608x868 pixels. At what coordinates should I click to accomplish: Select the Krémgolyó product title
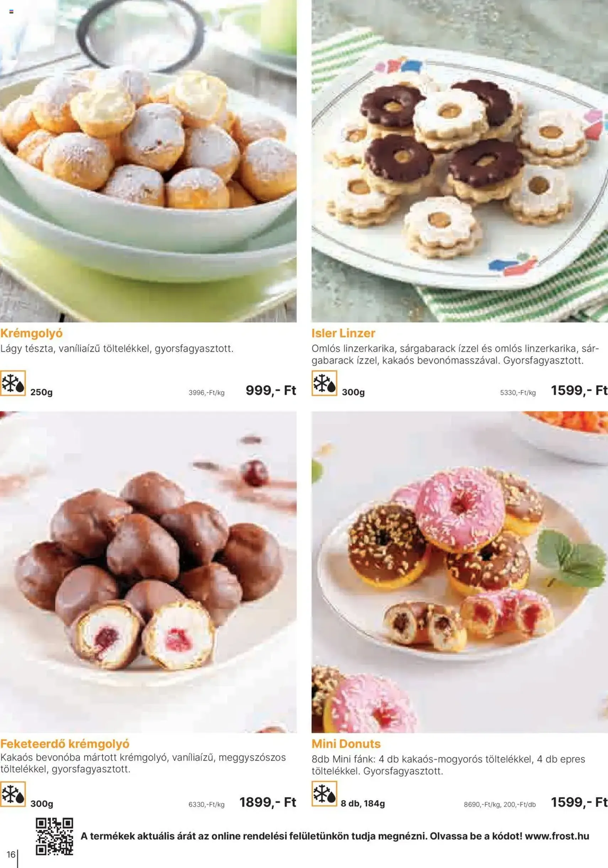[x=31, y=334]
